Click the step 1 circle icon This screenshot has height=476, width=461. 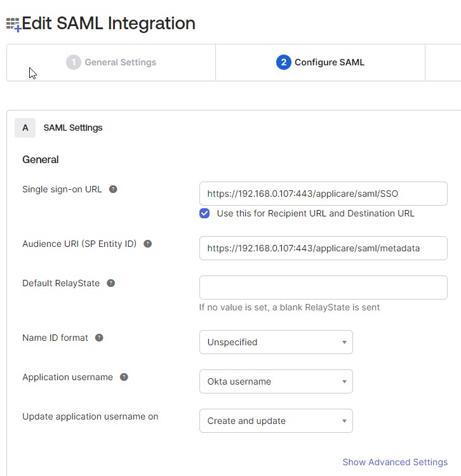[74, 62]
